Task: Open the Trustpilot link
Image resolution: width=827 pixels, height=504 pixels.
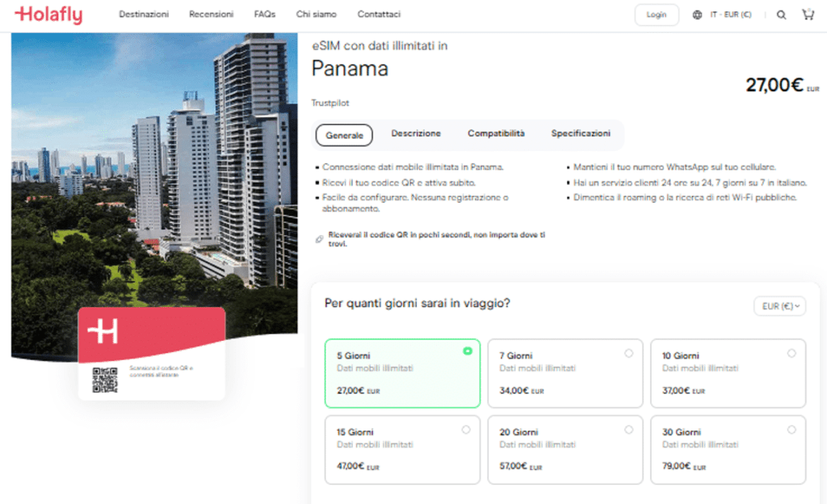Action: pyautogui.click(x=330, y=103)
